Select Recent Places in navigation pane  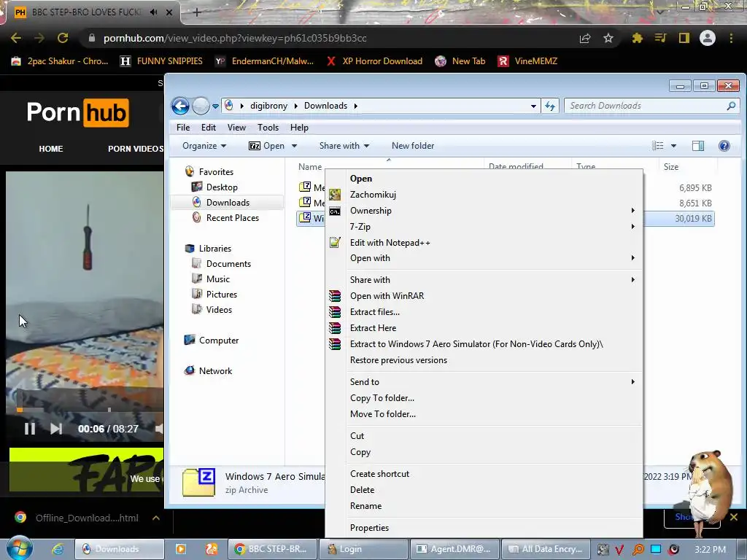coord(233,217)
